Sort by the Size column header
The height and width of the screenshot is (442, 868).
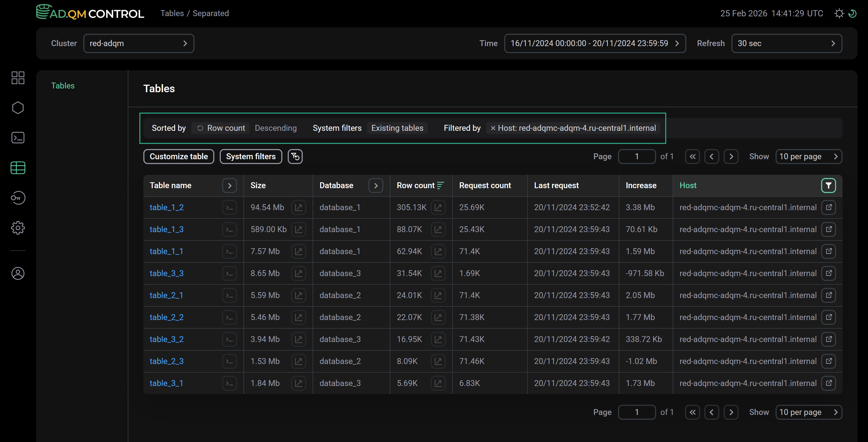click(258, 185)
